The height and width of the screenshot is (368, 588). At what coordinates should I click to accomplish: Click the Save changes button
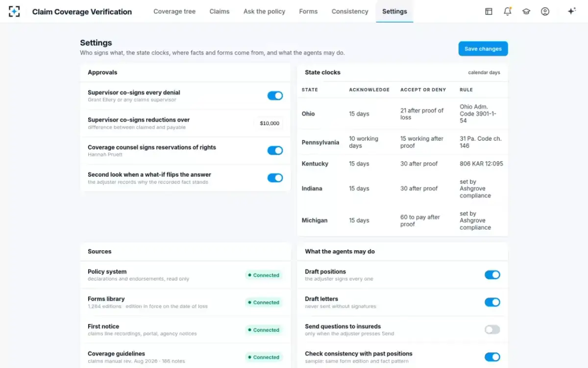(483, 49)
